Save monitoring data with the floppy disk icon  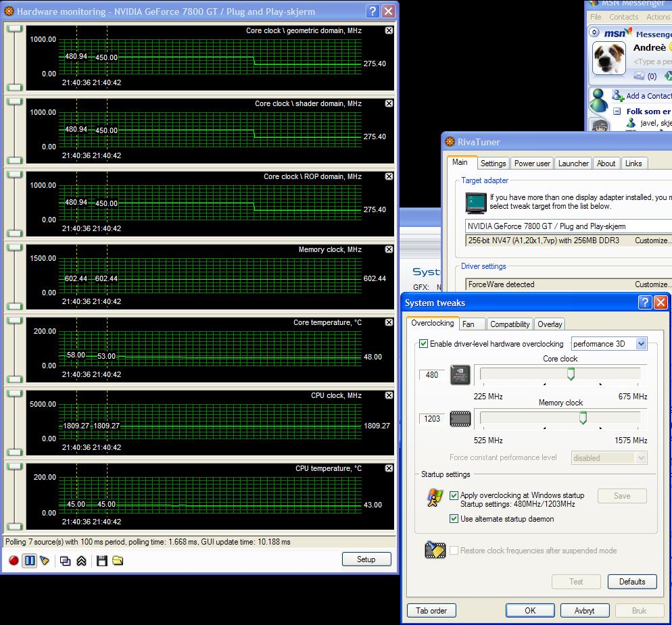tap(102, 561)
